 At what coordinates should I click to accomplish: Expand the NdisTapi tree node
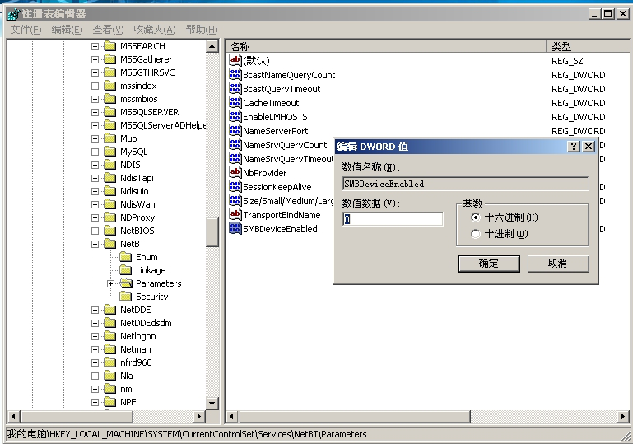95,178
